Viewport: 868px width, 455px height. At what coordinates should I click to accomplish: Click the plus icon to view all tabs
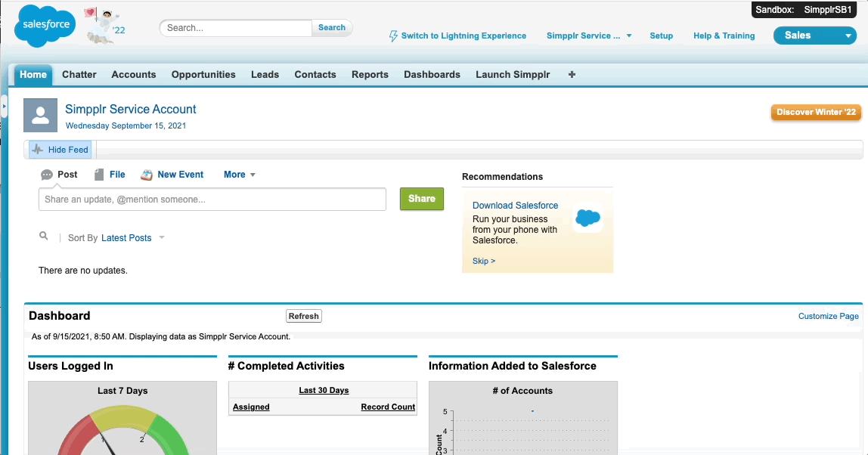[572, 75]
